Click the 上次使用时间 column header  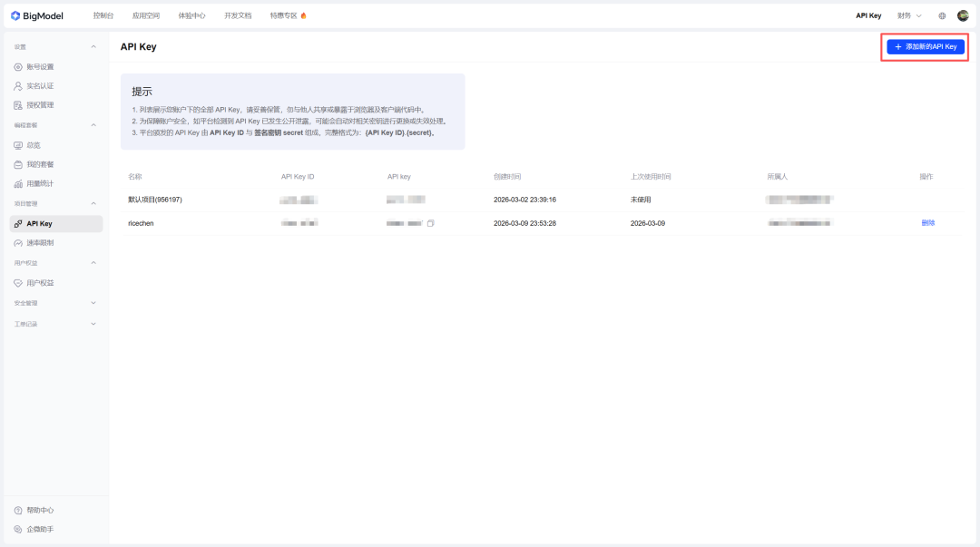[x=651, y=177]
